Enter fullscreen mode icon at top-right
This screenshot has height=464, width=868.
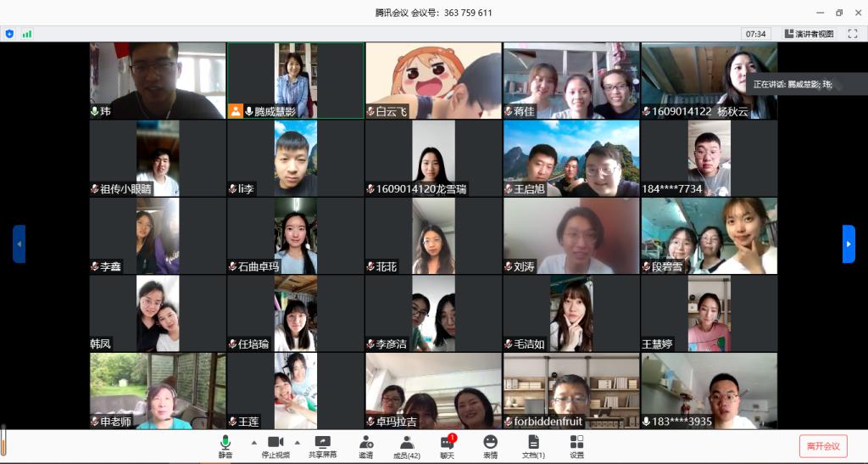[x=853, y=34]
